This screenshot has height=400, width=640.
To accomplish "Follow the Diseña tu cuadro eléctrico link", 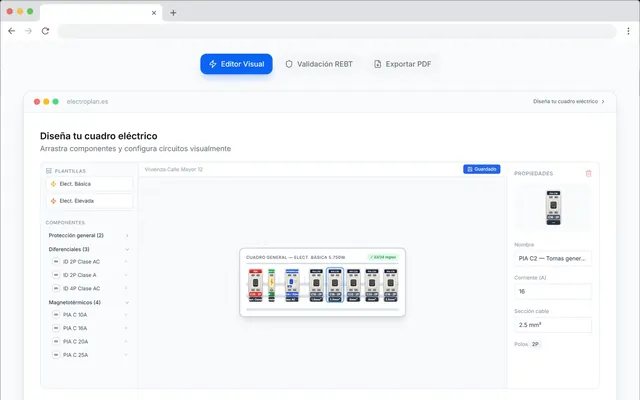I will click(569, 101).
